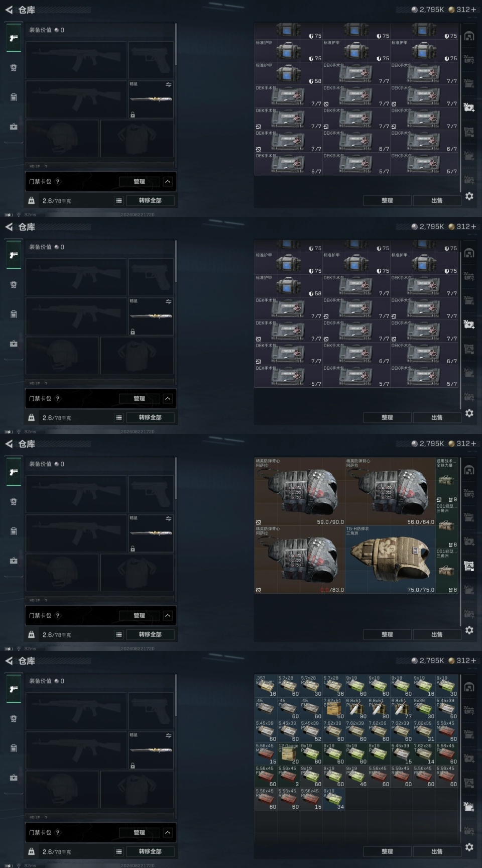Click 整理 in the body armor screenshot

[x=387, y=634]
